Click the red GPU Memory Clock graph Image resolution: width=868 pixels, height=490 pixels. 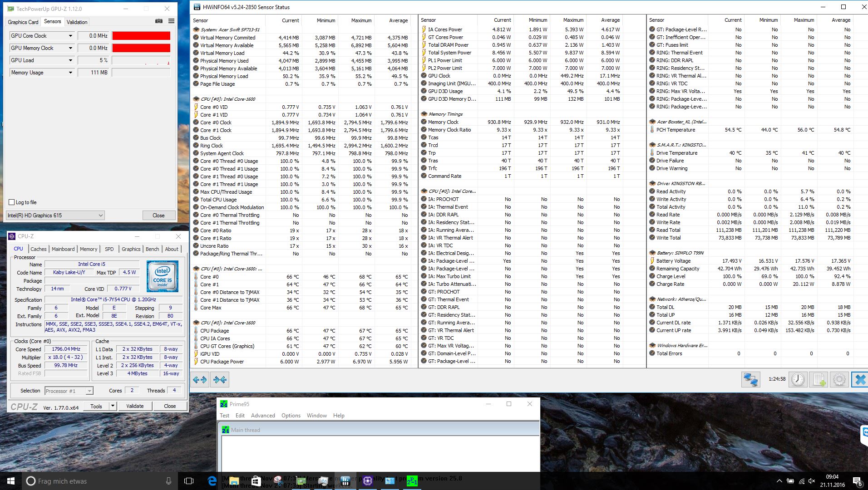pyautogui.click(x=141, y=48)
